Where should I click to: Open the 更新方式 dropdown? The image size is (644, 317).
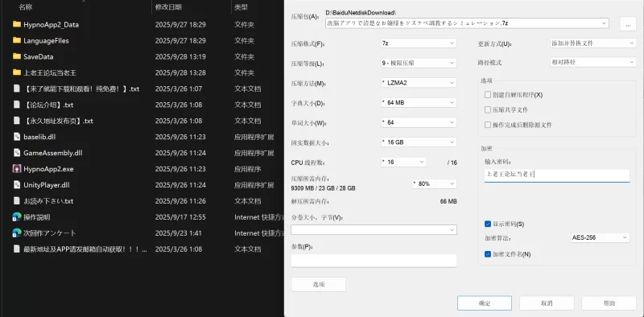click(x=592, y=43)
